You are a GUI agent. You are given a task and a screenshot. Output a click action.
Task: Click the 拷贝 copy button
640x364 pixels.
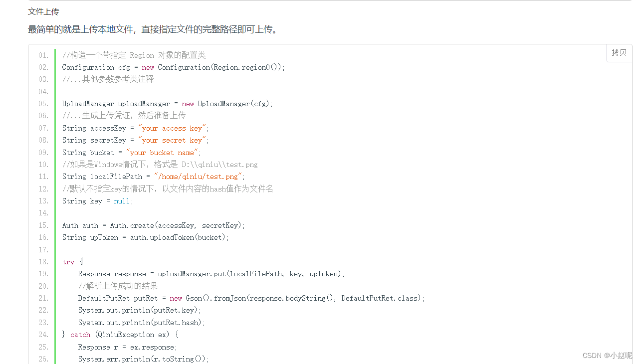click(619, 52)
